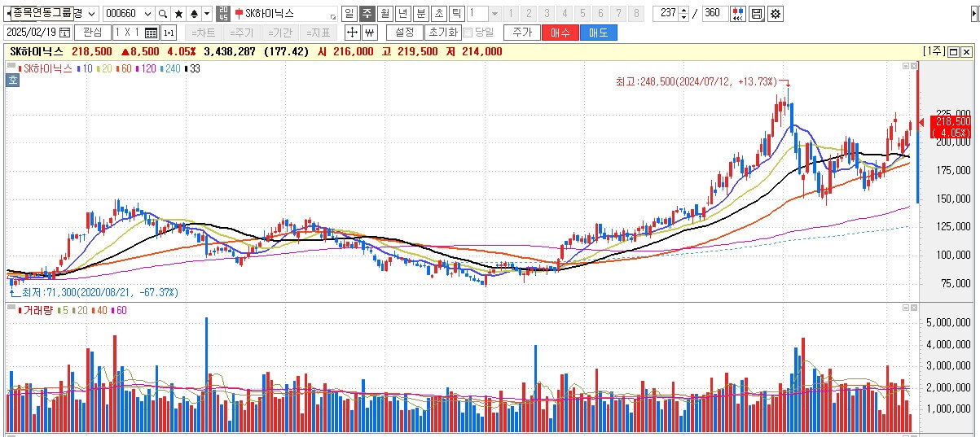This screenshot has height=437, width=980.
Task: Save chart with the floppy disk icon
Action: pos(756,14)
